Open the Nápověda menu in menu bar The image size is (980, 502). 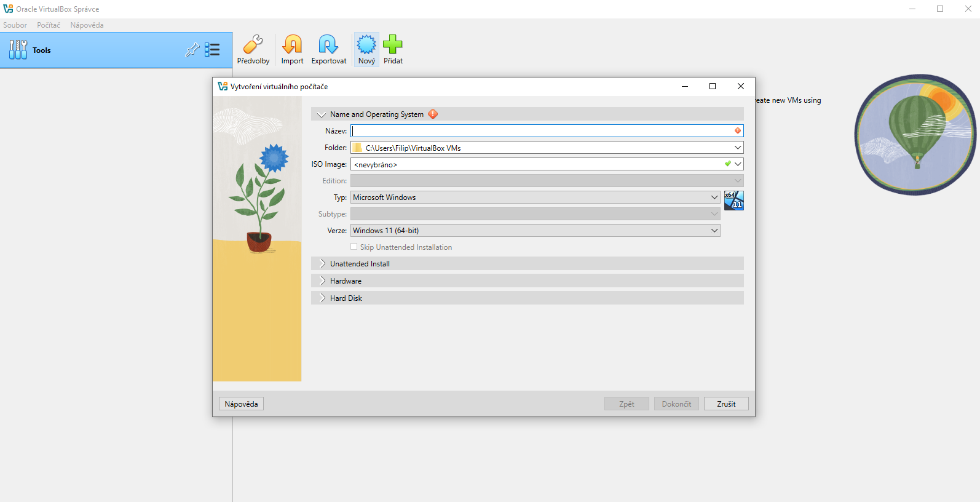87,25
